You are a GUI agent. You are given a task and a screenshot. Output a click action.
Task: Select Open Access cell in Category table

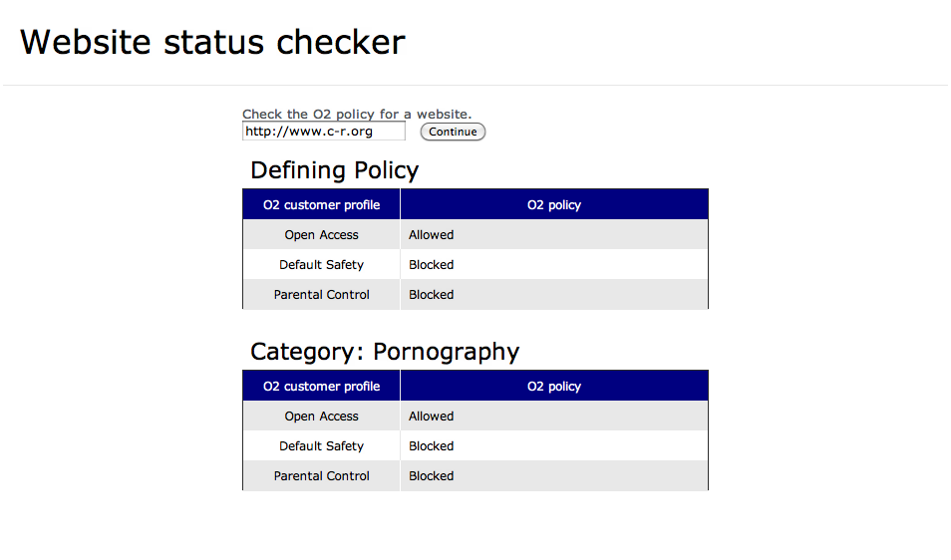tap(321, 417)
